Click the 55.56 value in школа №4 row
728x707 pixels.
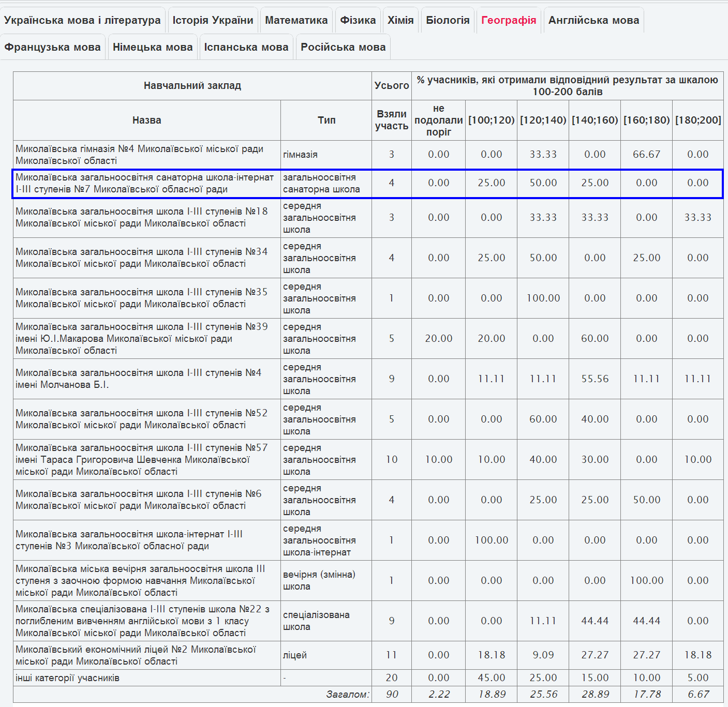595,379
